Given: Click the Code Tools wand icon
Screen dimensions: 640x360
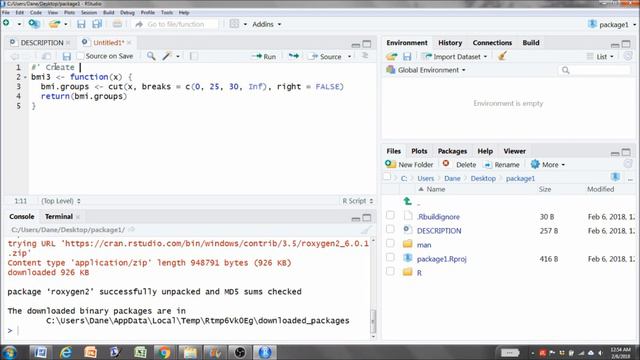Looking at the screenshot, I should (167, 56).
